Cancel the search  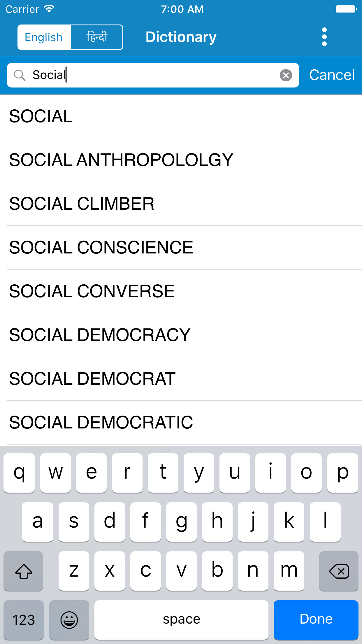332,75
